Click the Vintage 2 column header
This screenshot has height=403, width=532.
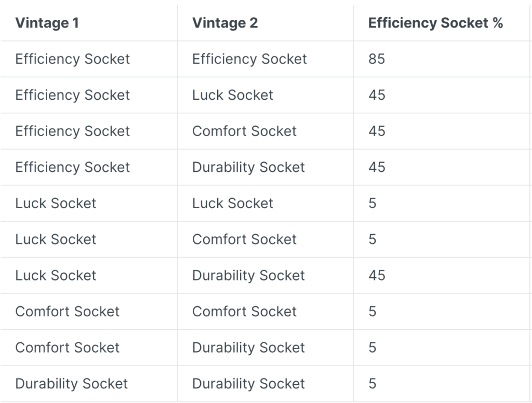tap(225, 23)
